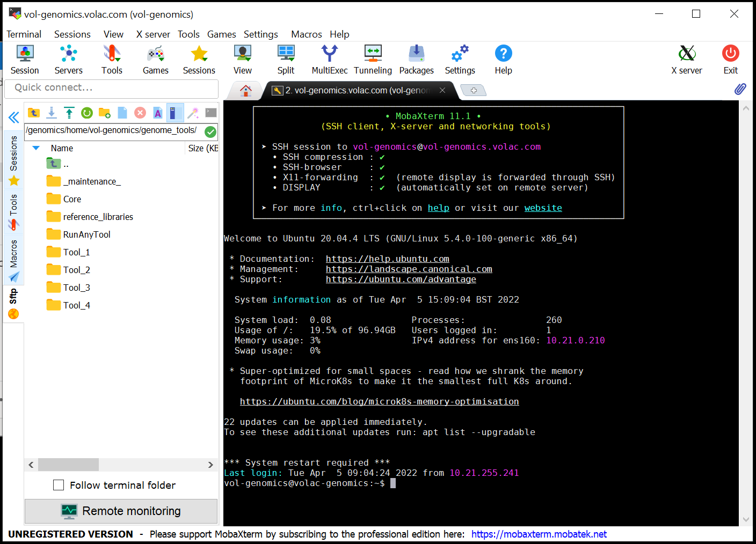Click the red Exit power icon
Image resolution: width=756 pixels, height=544 pixels.
[731, 60]
